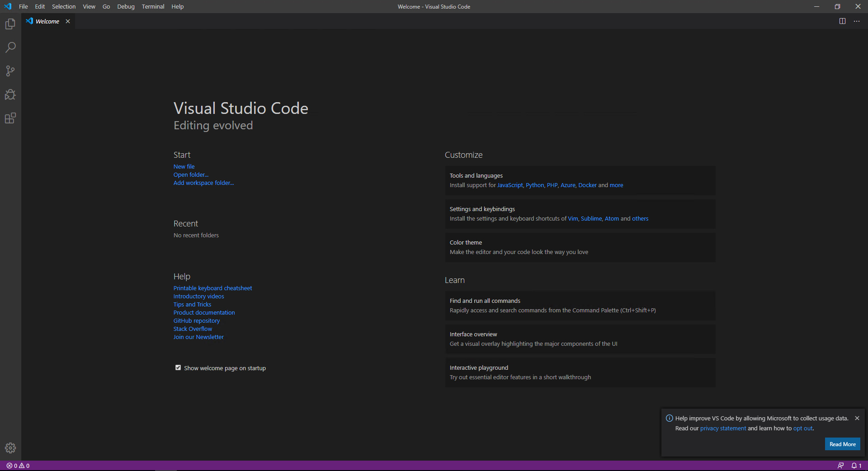Open the Manage gear menu

click(x=10, y=448)
